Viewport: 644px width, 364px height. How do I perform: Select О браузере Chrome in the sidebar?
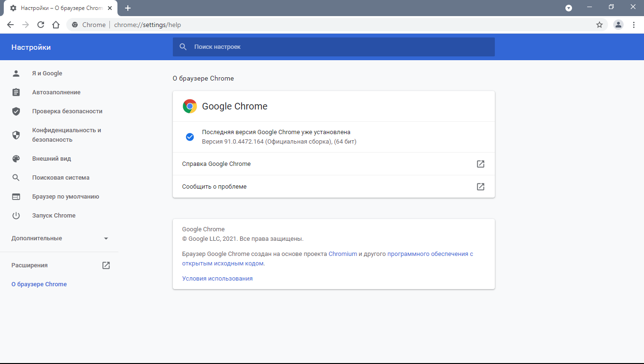(39, 284)
